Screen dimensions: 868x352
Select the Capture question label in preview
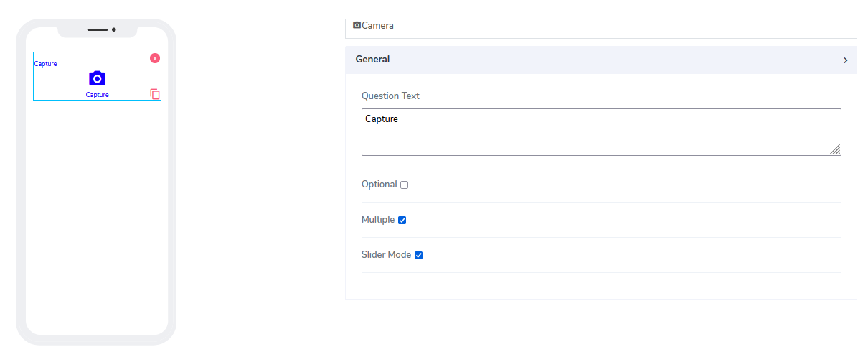pos(46,64)
